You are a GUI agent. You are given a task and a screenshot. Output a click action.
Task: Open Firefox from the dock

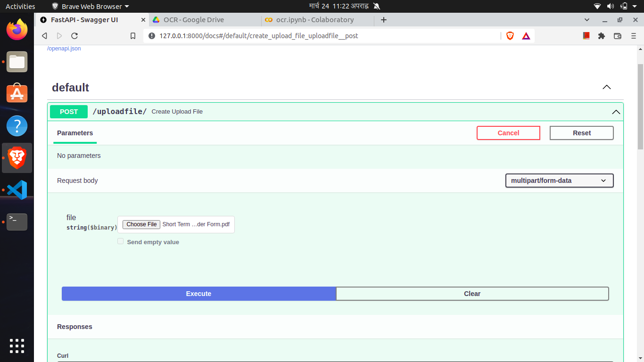point(17,29)
